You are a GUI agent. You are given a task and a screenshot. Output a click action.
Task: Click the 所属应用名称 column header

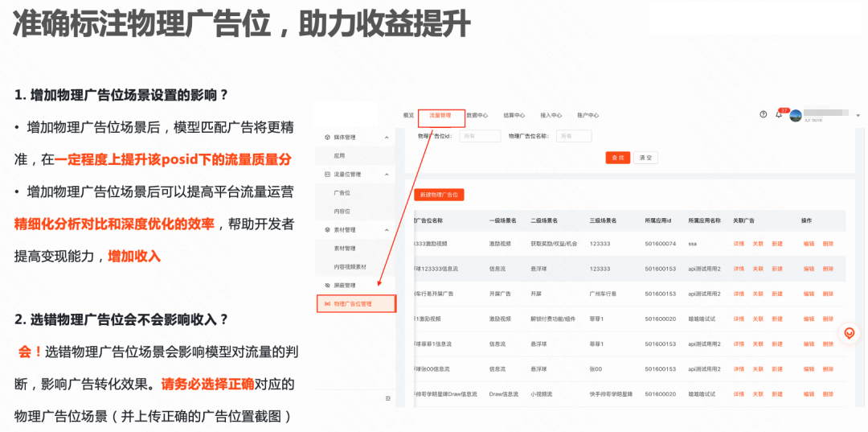[705, 220]
